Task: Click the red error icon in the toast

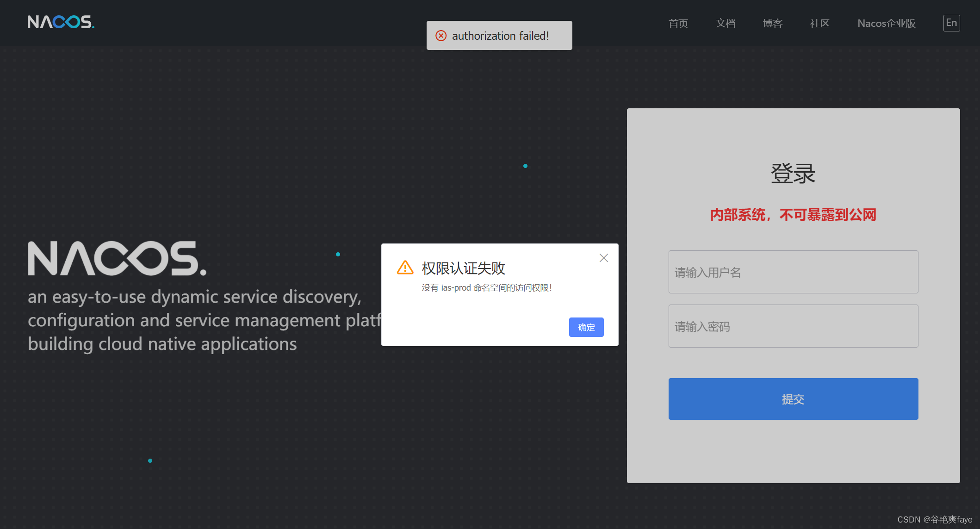Action: (441, 36)
